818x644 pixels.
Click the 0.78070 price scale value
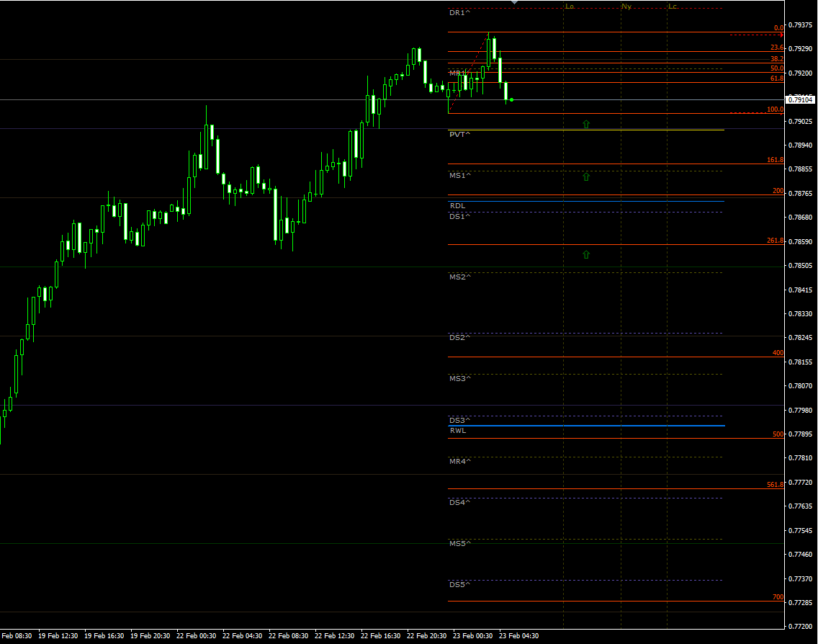coord(800,385)
